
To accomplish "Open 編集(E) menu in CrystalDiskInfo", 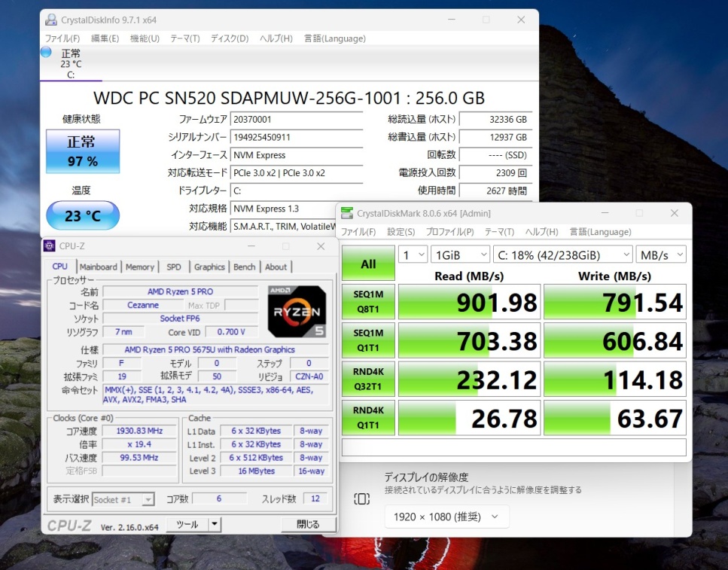I will pyautogui.click(x=105, y=38).
